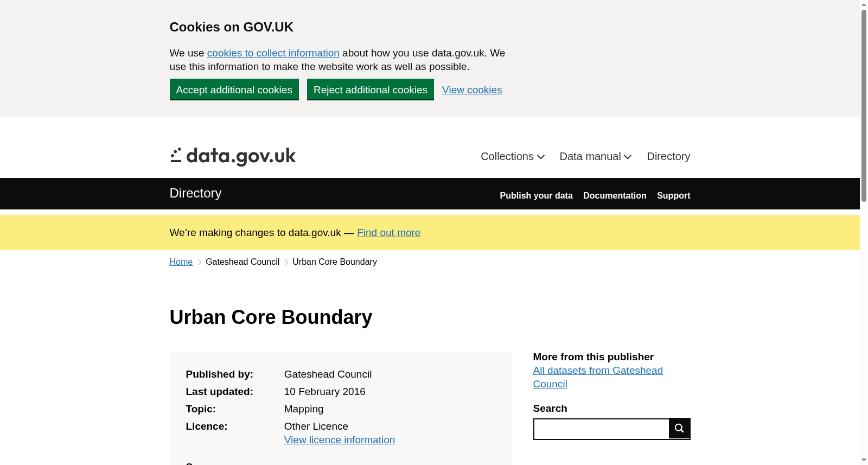868x465 pixels.
Task: Click the Find out more link
Action: click(x=388, y=233)
